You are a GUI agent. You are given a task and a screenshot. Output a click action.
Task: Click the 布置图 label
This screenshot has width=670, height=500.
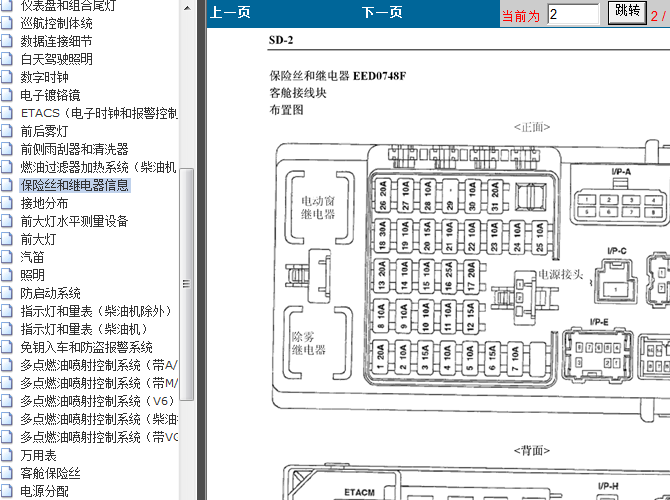(x=286, y=110)
